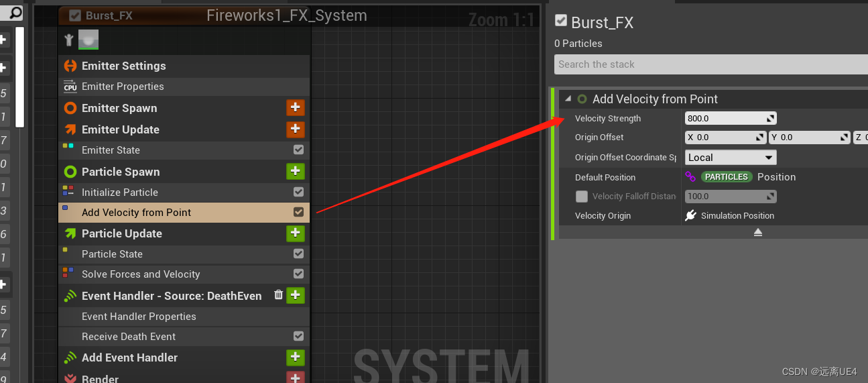Click the Velocity Falloff Distance 100.0 field
This screenshot has width=868, height=383.
point(731,197)
